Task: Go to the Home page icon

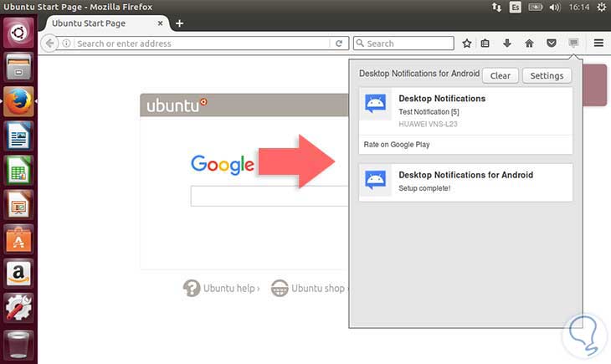Action: [529, 44]
